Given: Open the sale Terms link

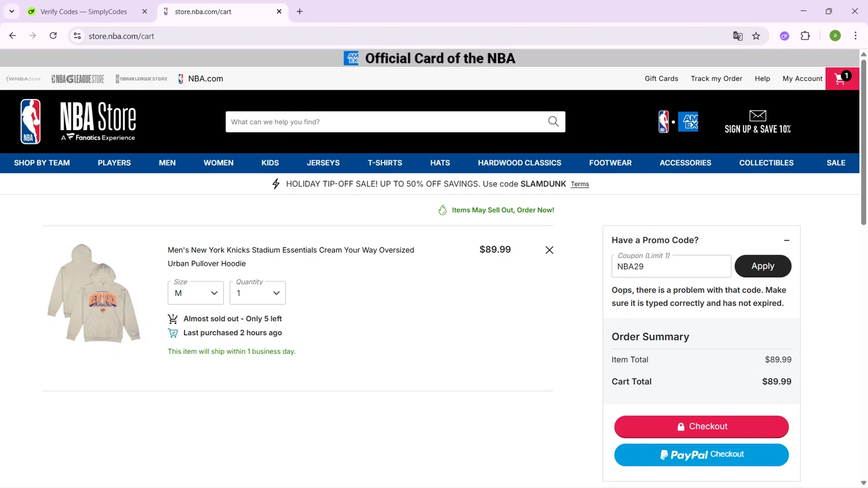Looking at the screenshot, I should 580,184.
